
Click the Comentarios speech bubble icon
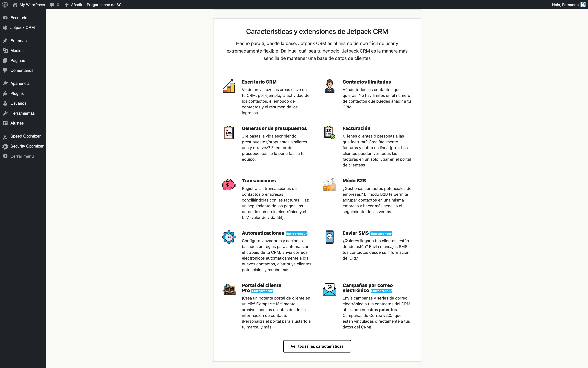(x=5, y=70)
